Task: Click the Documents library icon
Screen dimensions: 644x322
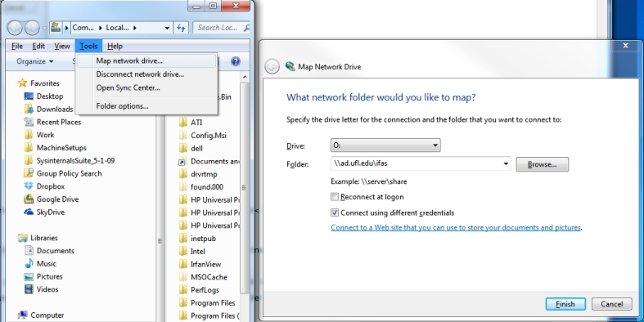Action: tap(29, 251)
